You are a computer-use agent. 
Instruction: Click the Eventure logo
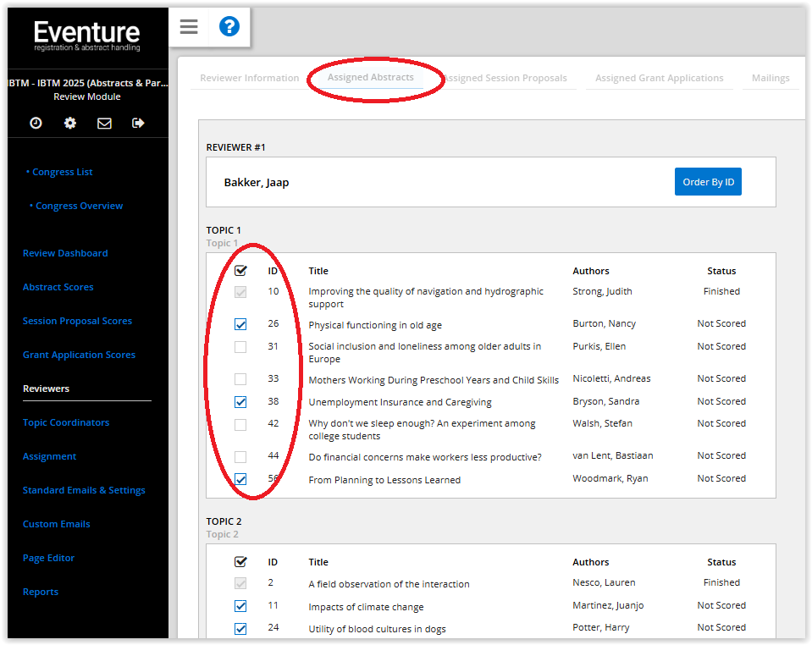click(x=87, y=36)
